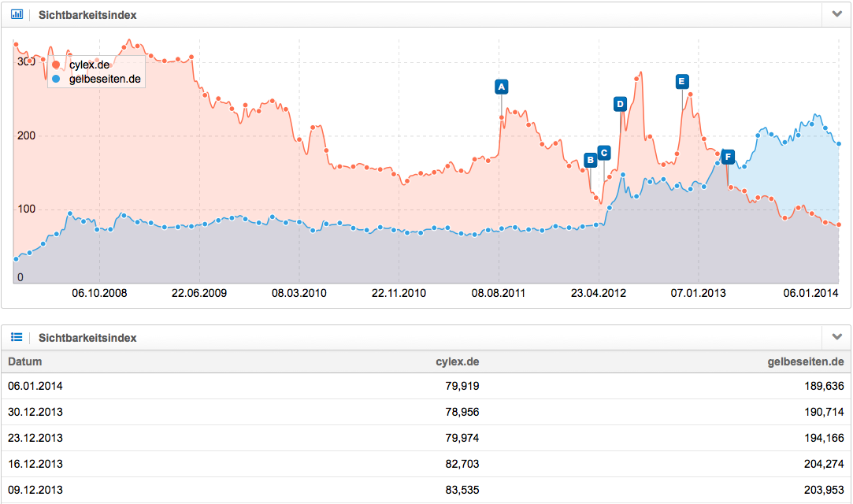Click the 08.08.2011 x-axis date label

[499, 293]
